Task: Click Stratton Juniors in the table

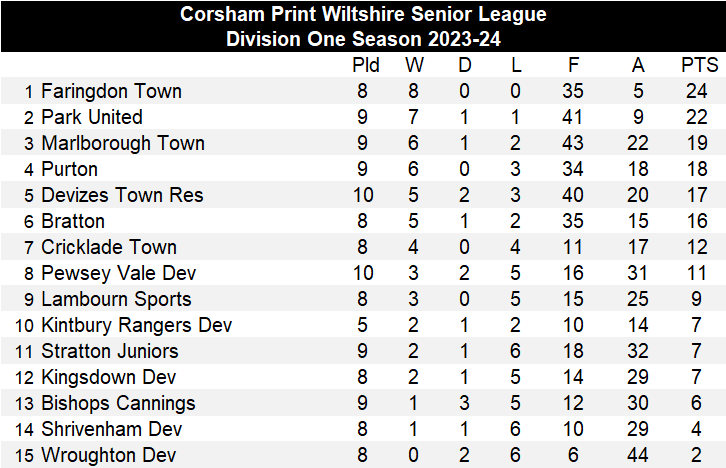Action: point(110,351)
